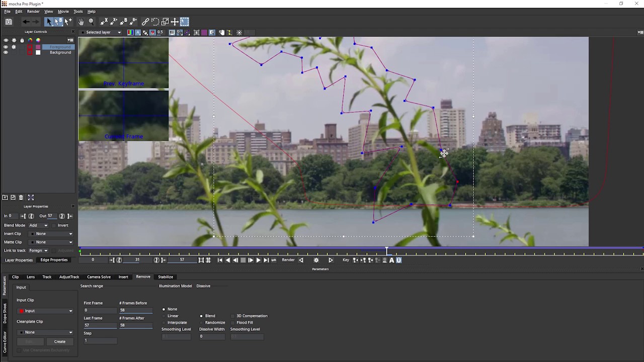Click the Stop playback button
The height and width of the screenshot is (362, 644).
point(243,260)
